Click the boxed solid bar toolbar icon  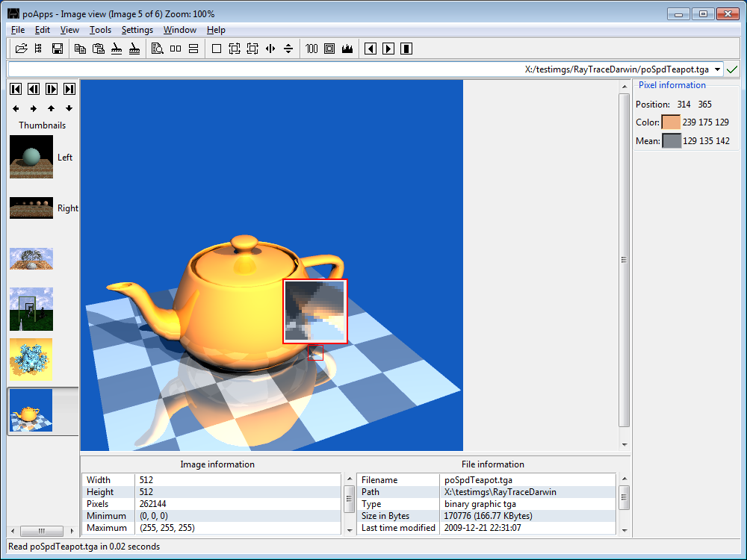[406, 49]
